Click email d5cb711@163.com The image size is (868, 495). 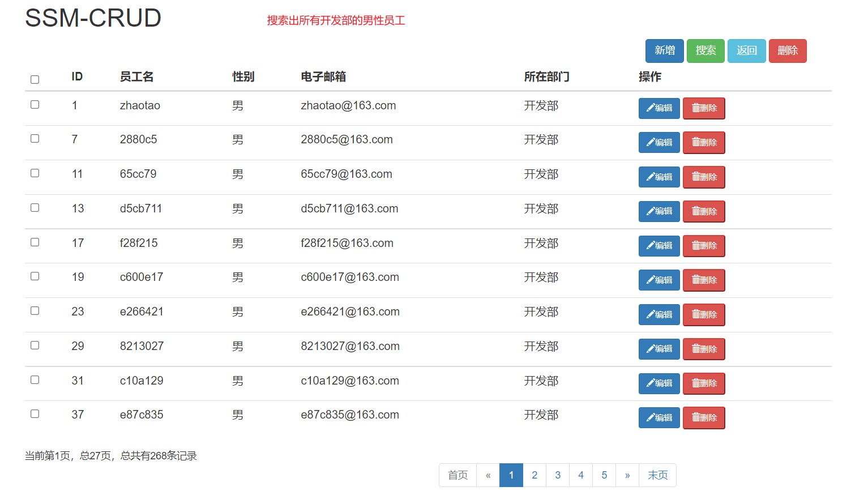[x=349, y=208]
